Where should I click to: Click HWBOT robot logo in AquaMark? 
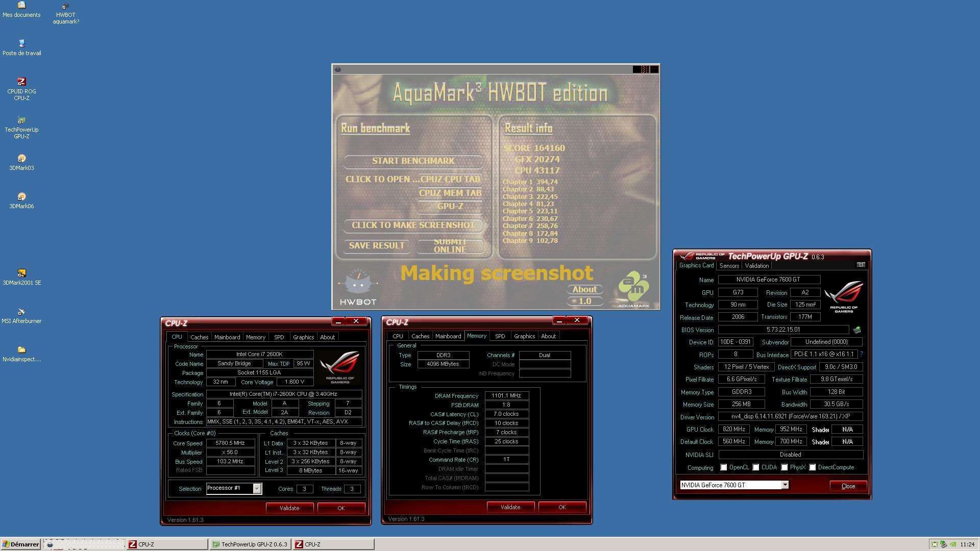pyautogui.click(x=358, y=287)
